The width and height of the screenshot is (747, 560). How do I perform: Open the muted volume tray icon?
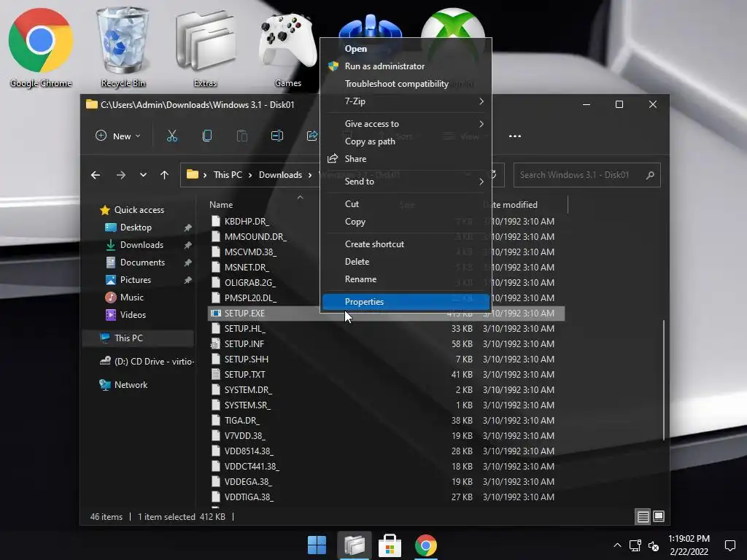coord(654,545)
